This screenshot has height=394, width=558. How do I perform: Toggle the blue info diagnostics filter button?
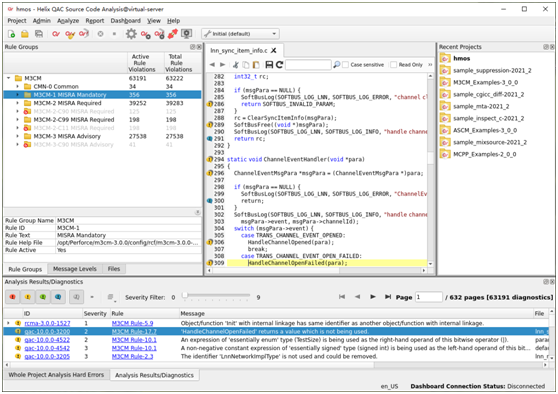(58, 297)
